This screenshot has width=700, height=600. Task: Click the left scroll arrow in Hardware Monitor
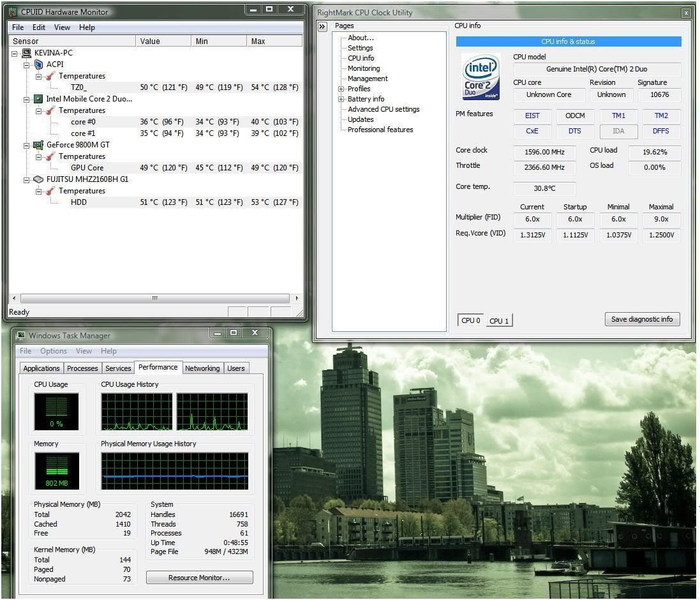(14, 298)
